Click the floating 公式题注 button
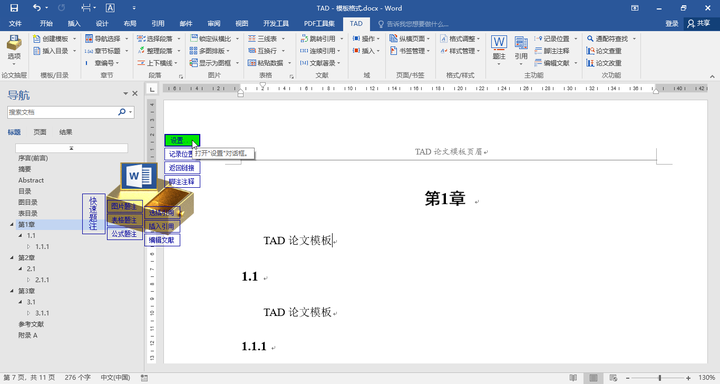Screen dimensions: 720x384 (x=124, y=234)
